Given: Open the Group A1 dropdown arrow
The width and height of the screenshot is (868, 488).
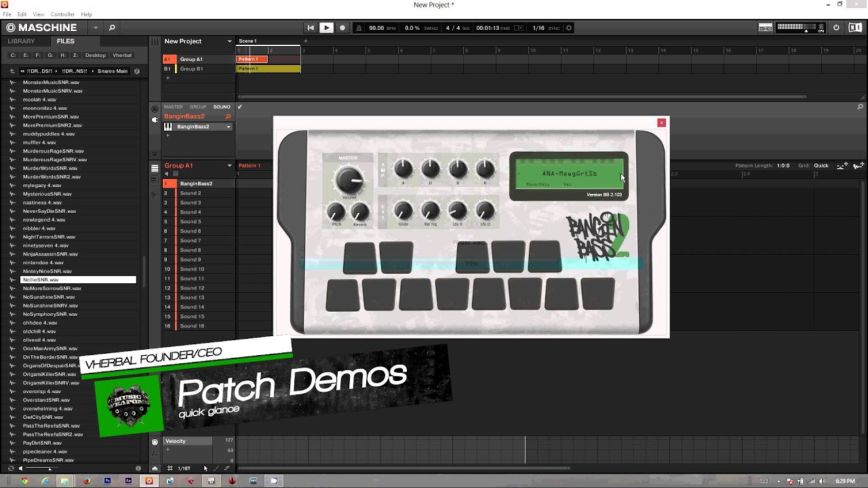Looking at the screenshot, I should point(229,165).
